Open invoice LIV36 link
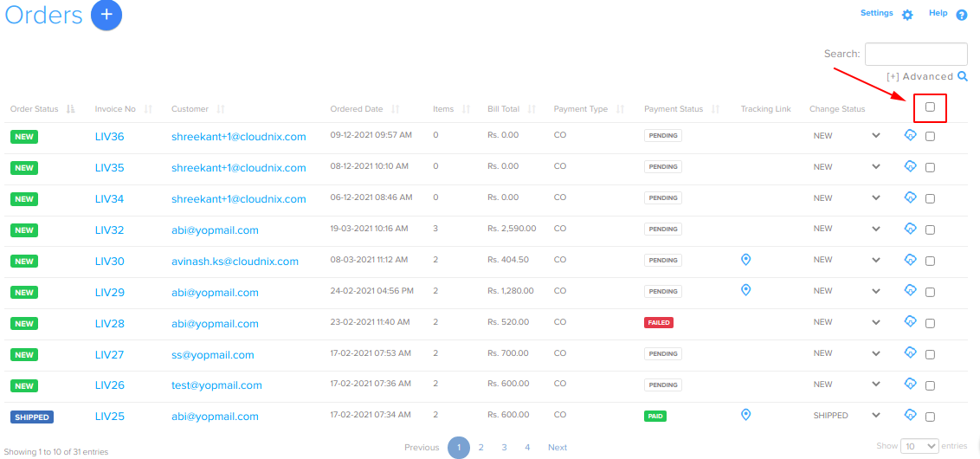 pos(109,136)
